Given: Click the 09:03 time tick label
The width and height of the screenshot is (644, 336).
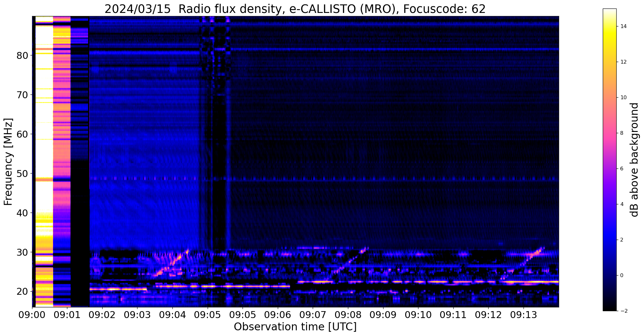Looking at the screenshot, I should click(x=137, y=315).
